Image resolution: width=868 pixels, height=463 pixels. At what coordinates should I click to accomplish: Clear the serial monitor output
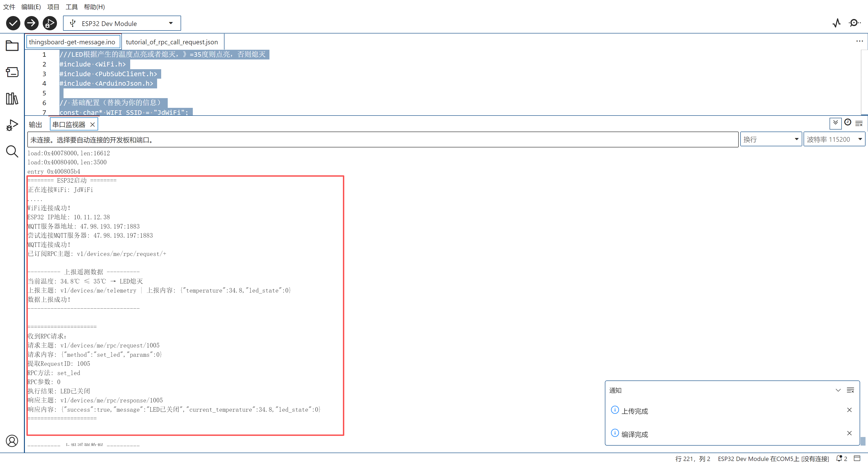pyautogui.click(x=859, y=123)
